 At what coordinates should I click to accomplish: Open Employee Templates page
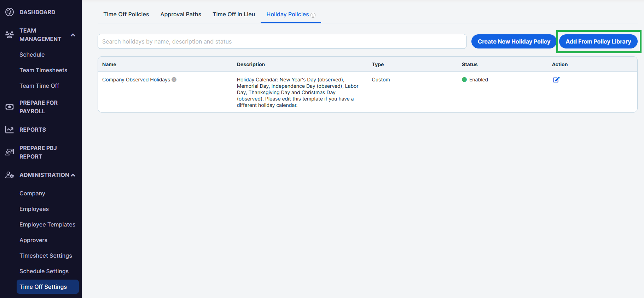(47, 224)
